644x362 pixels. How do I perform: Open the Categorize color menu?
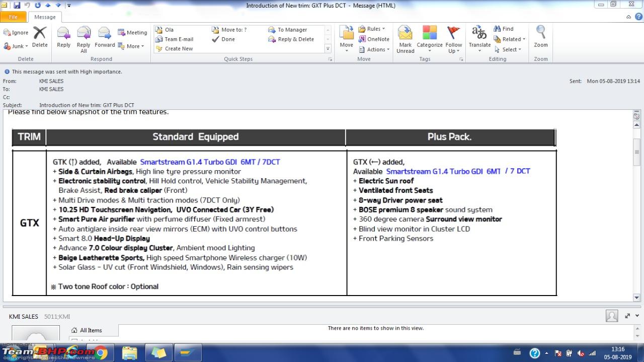[x=430, y=39]
